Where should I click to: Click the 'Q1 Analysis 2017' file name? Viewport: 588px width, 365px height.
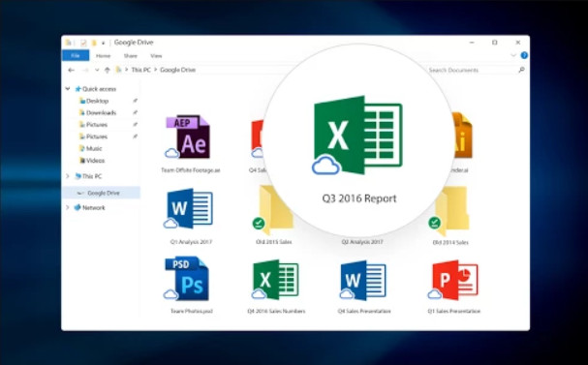click(x=191, y=242)
